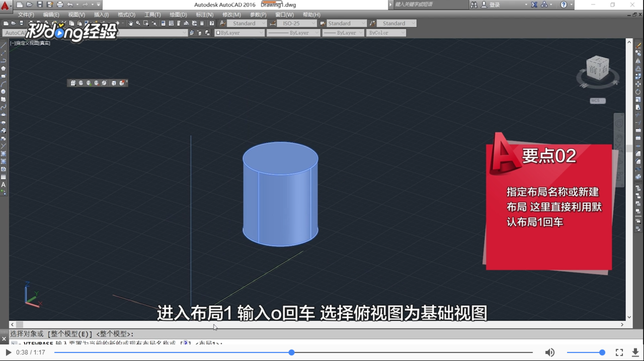The height and width of the screenshot is (361, 644).
Task: Click the Save icon in quick access toolbar
Action: coord(40,5)
